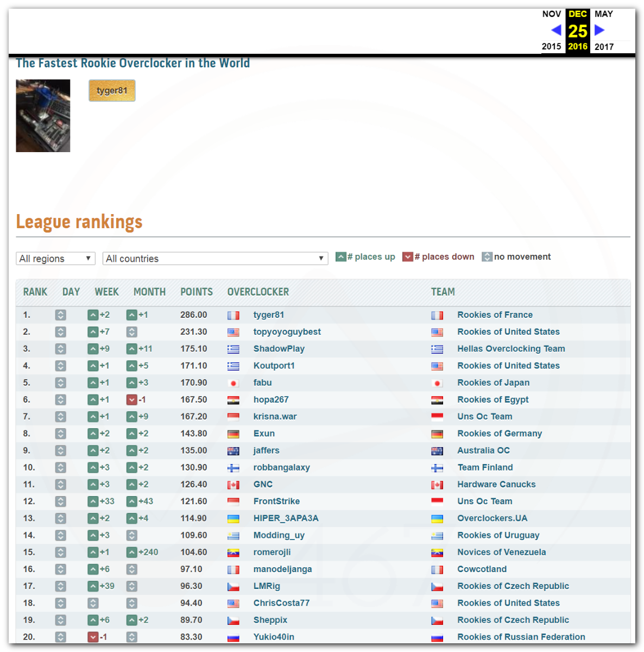Go to previous Wayback capture arrow

tap(556, 30)
